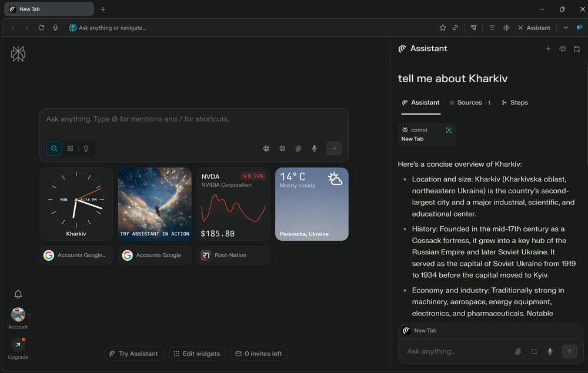Viewport: 588px width, 373px height.
Task: Go back with the browser back arrow
Action: (13, 28)
